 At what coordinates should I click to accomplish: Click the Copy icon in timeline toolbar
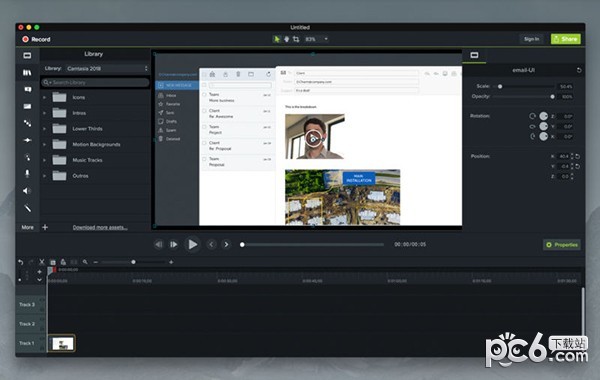tap(53, 262)
